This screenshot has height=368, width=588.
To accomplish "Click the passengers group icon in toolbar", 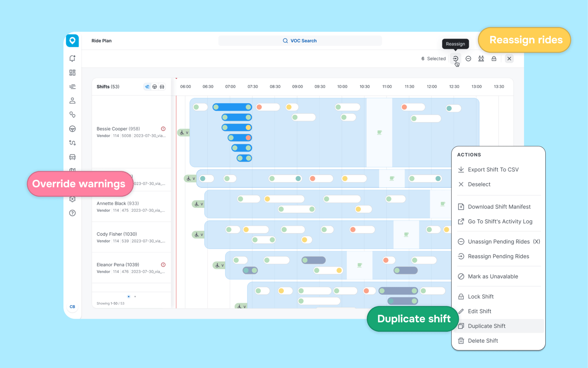I will [481, 59].
